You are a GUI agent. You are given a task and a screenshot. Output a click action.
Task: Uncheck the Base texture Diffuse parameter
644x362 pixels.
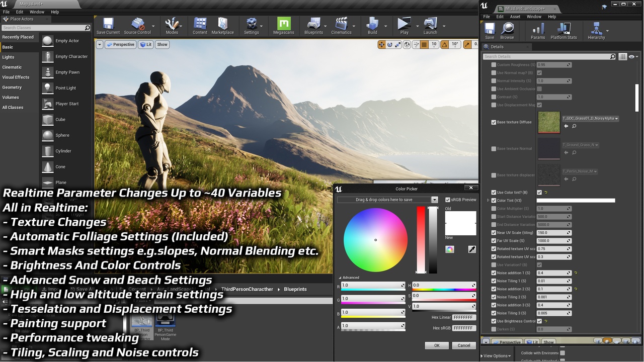[x=494, y=122]
